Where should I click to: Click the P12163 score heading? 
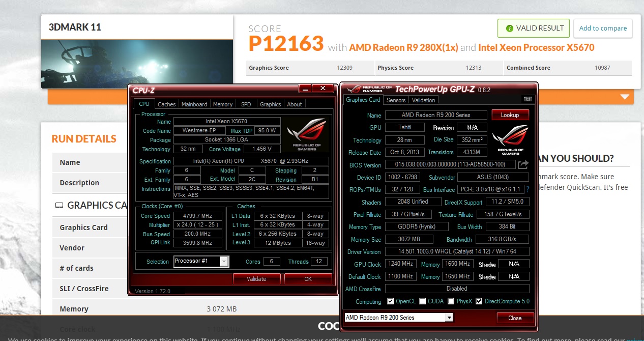coord(286,44)
